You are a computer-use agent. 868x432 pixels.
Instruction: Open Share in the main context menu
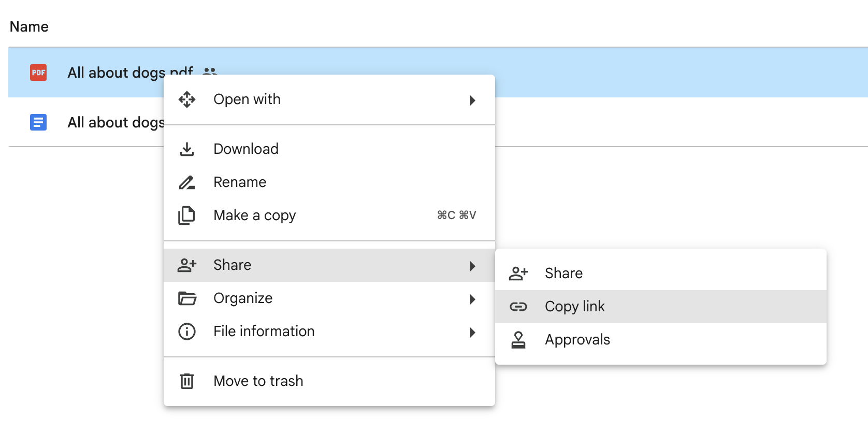pyautogui.click(x=329, y=265)
